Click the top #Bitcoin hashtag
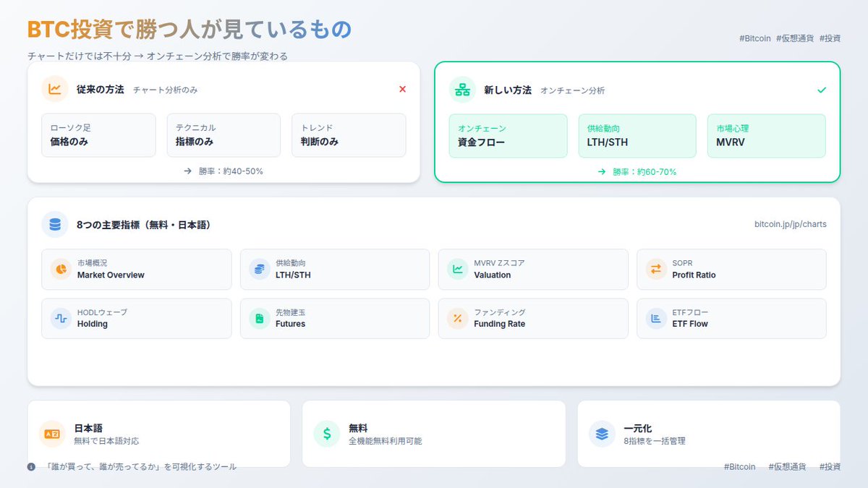 pos(755,38)
